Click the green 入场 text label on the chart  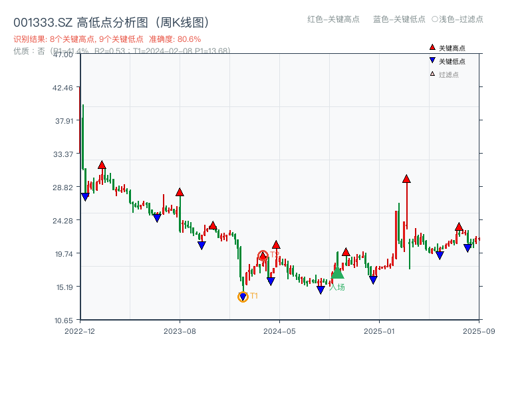(x=338, y=286)
